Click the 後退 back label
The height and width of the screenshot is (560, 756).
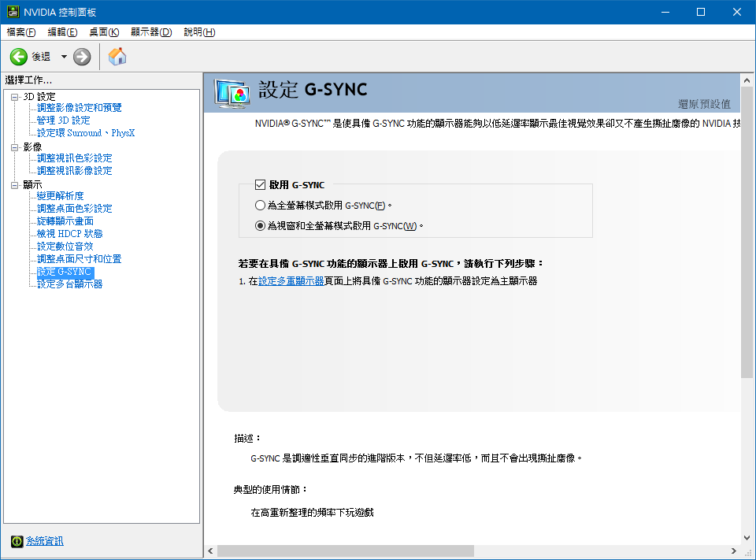coord(41,57)
